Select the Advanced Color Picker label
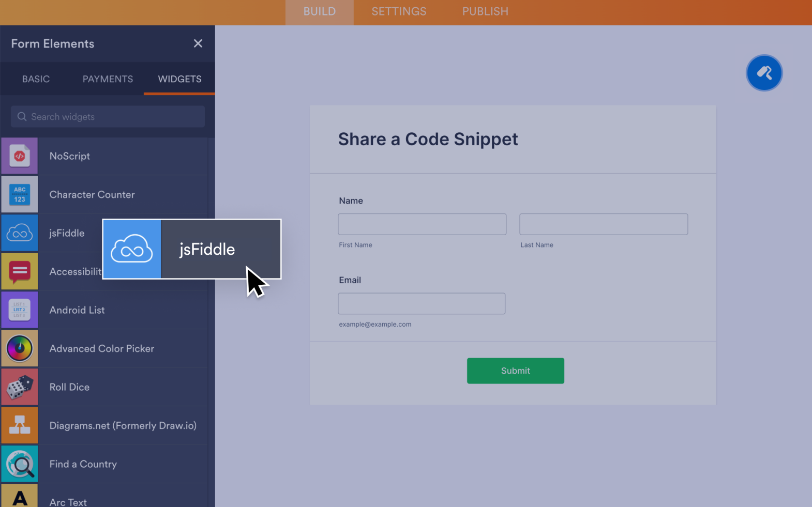 (102, 349)
